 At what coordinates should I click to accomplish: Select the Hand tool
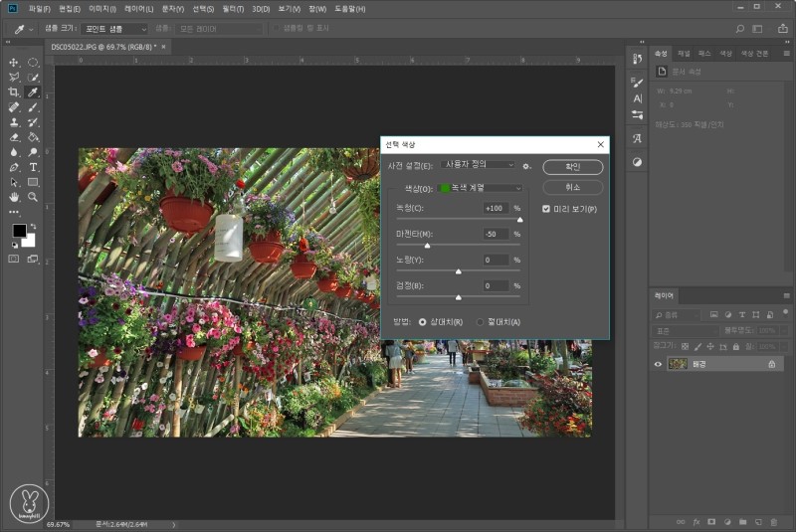[14, 197]
